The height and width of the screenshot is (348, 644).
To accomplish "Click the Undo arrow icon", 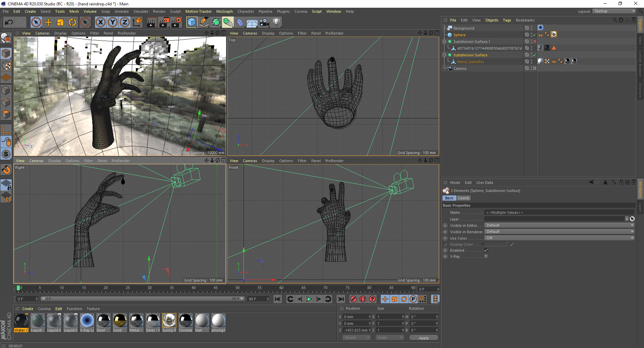I will [x=9, y=22].
